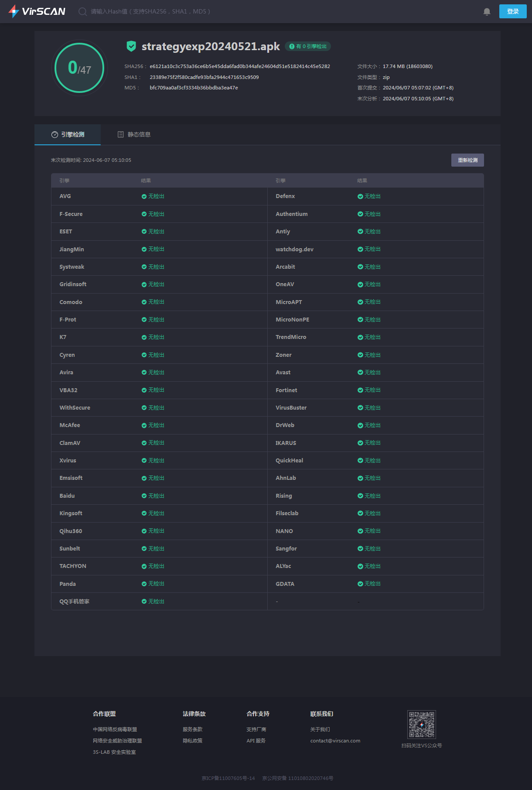Viewport: 532px width, 790px height.
Task: Click the 重新检测 rescan button
Action: click(467, 160)
